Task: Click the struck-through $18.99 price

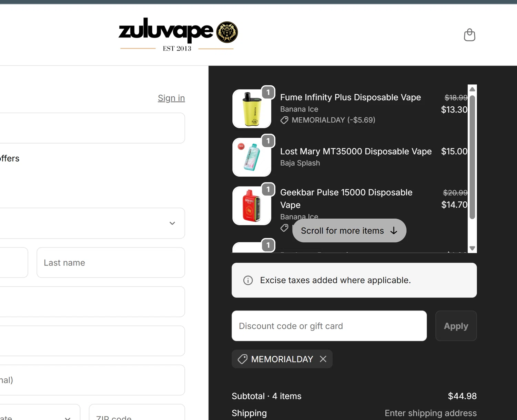Action: [456, 98]
